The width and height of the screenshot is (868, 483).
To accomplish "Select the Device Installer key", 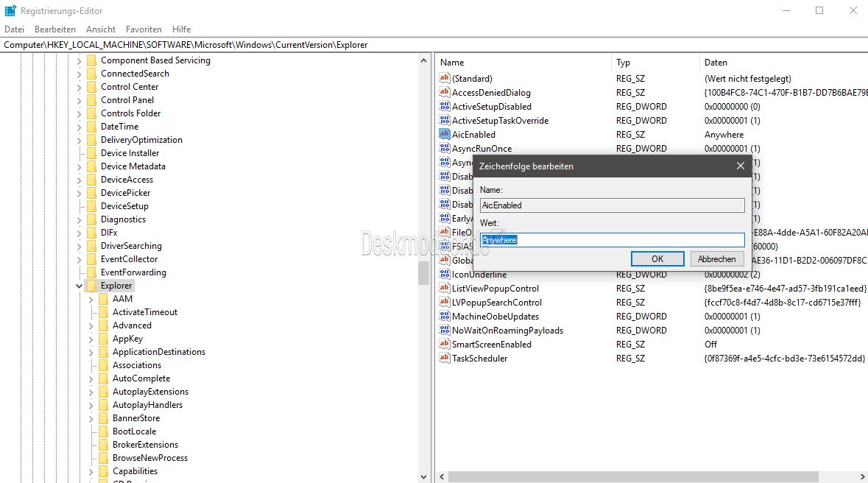I will click(x=130, y=153).
